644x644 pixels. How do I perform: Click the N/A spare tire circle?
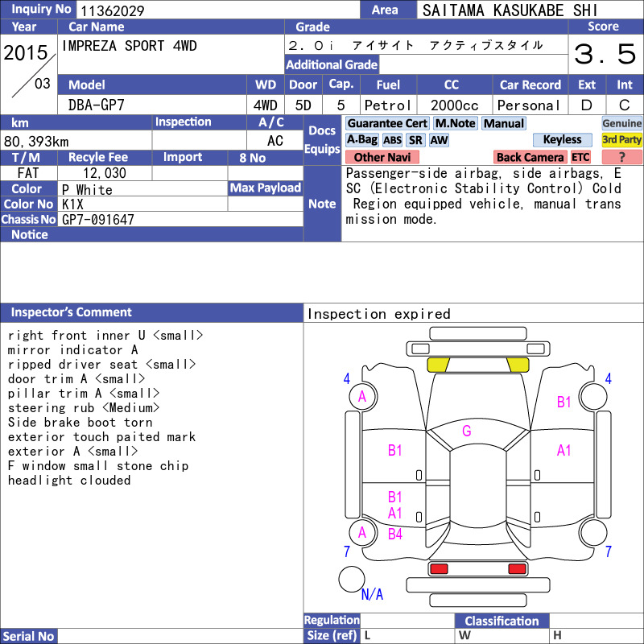tap(352, 579)
